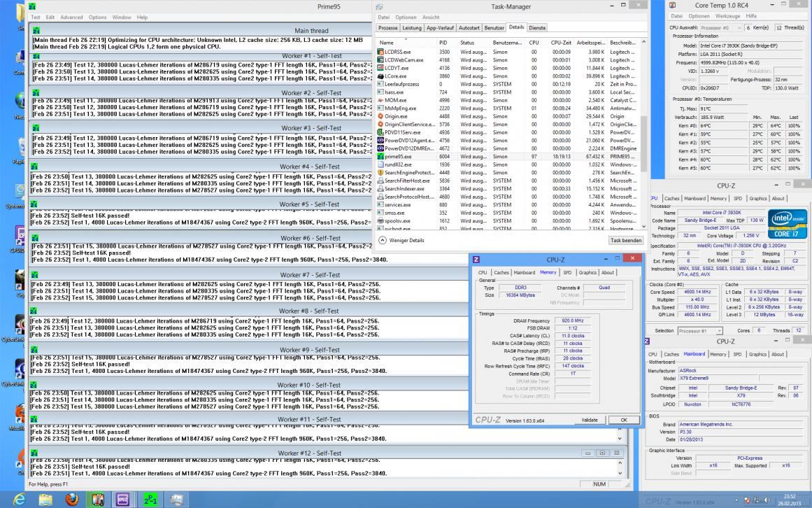Open File Explorer from the taskbar
Viewport: 812px width, 508px height.
[45, 499]
